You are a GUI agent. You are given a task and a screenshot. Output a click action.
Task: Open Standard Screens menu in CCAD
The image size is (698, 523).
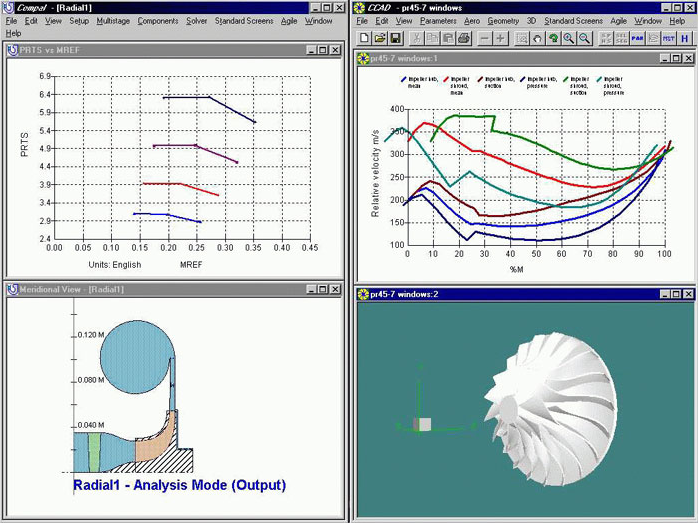(x=573, y=21)
